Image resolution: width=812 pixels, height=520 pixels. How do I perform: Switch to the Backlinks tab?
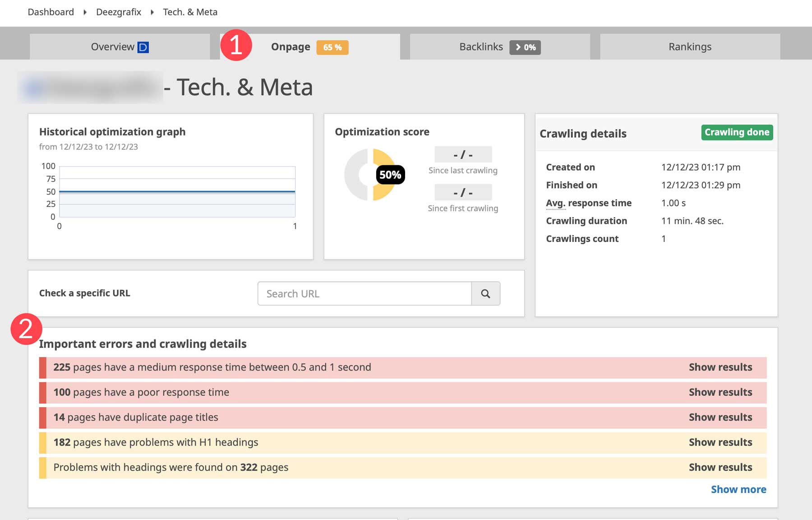tap(481, 47)
